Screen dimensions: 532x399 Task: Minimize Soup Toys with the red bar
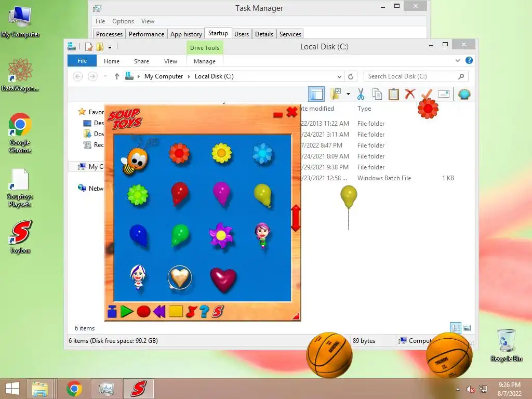pyautogui.click(x=278, y=115)
